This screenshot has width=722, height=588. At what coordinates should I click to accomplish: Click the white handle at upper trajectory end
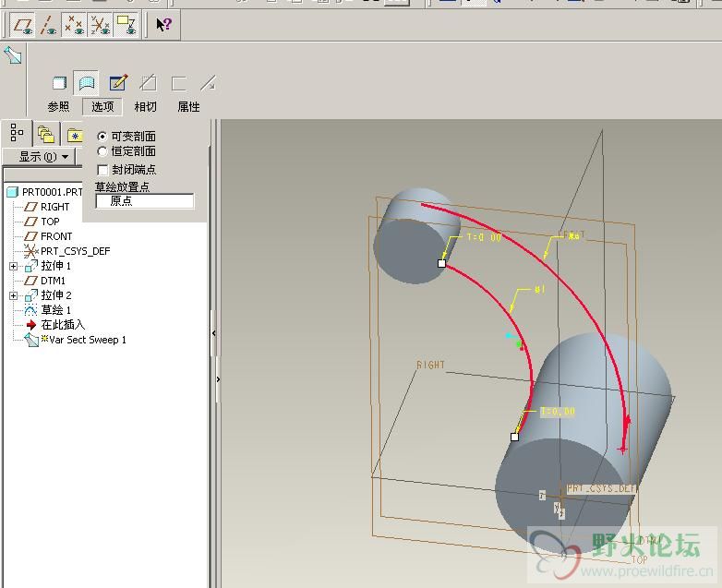(x=441, y=263)
